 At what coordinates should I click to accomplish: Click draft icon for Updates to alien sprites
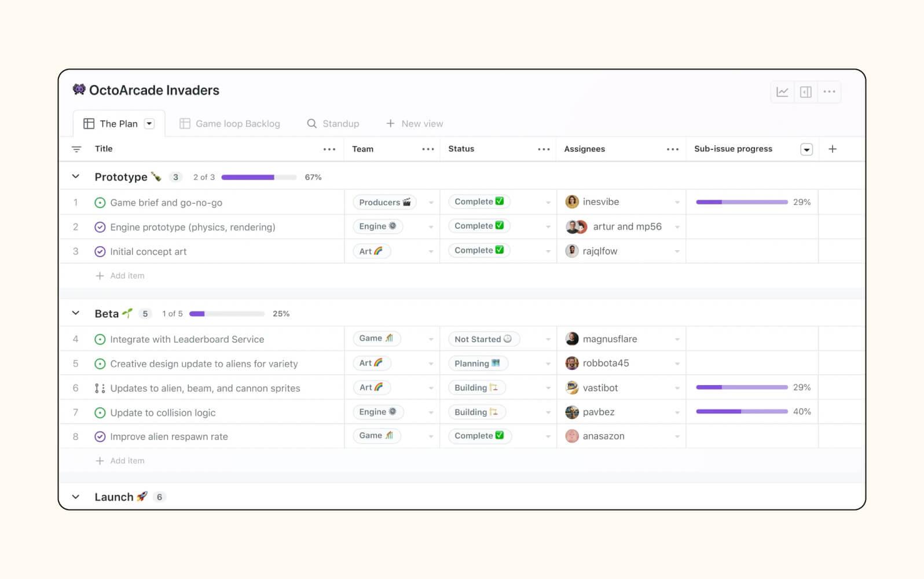[100, 388]
